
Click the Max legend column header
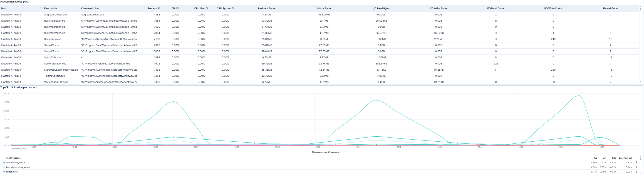pyautogui.click(x=614, y=158)
